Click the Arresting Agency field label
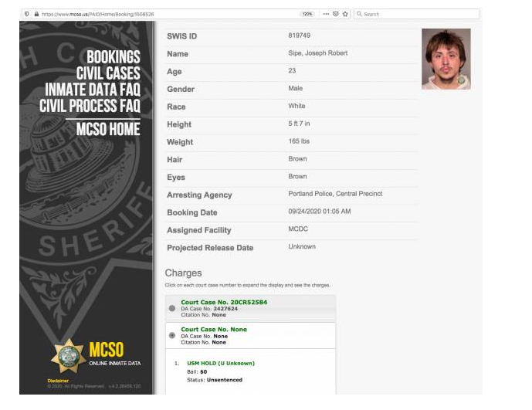532x410 pixels. point(199,195)
